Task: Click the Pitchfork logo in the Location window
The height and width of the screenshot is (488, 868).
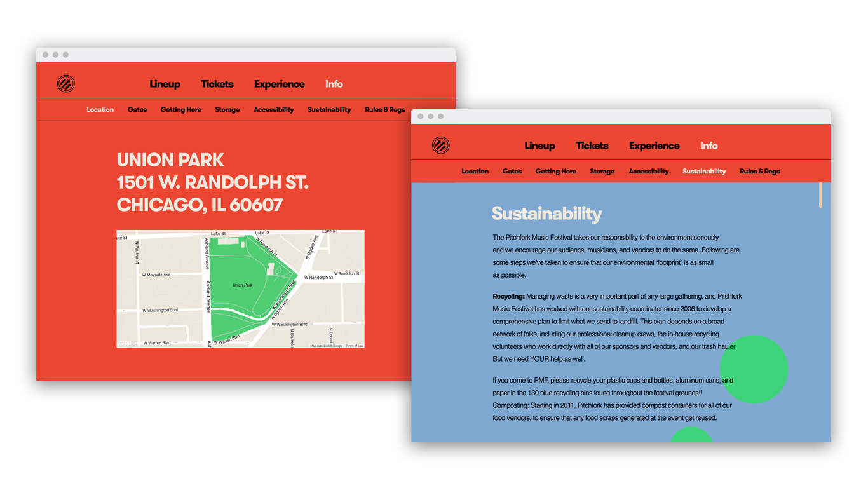Action: (x=66, y=84)
